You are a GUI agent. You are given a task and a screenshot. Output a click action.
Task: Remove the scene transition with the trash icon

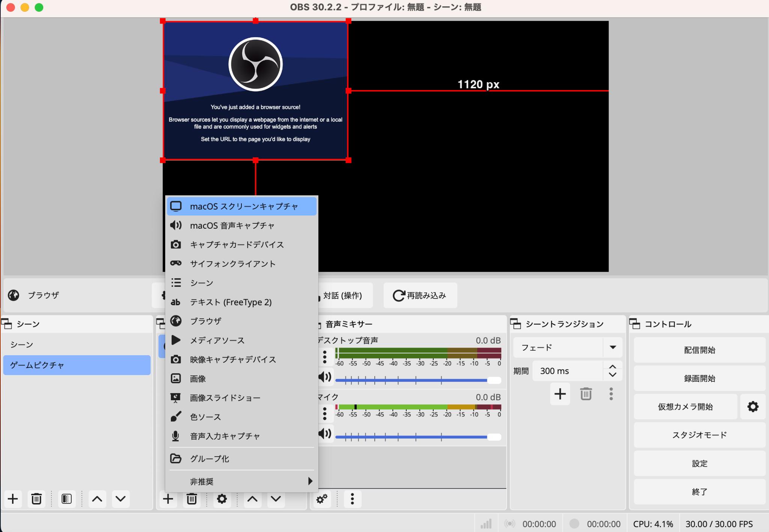(586, 394)
